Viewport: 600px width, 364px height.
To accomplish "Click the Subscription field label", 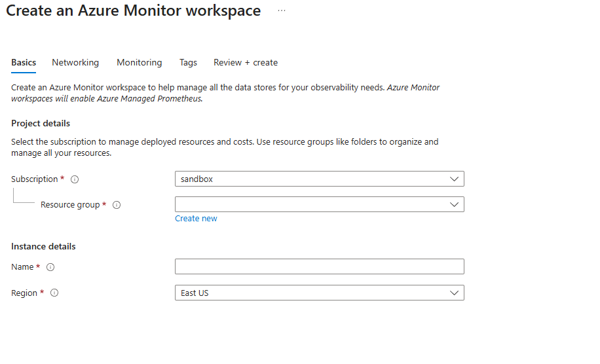I will tap(35, 179).
